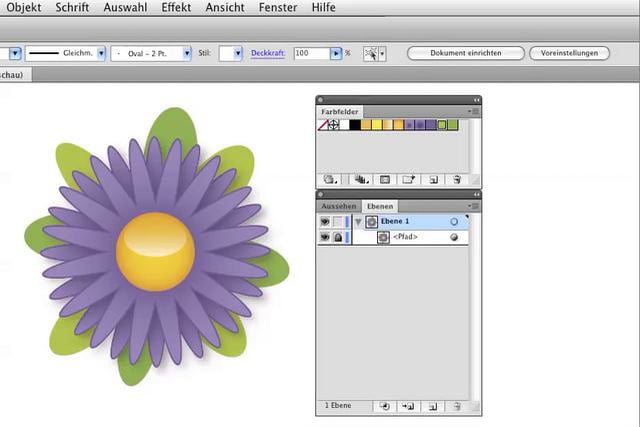Open the show swatch kinds menu

(361, 180)
